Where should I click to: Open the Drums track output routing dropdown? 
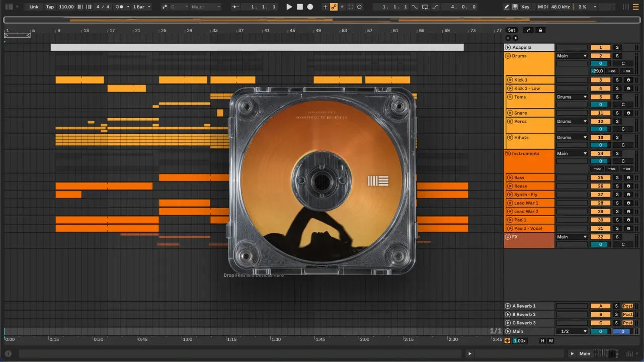coord(572,56)
